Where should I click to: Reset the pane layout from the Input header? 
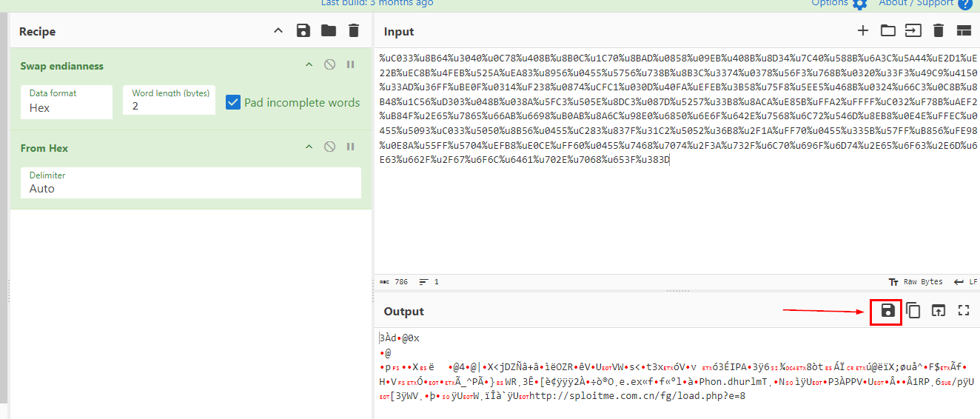pyautogui.click(x=964, y=31)
